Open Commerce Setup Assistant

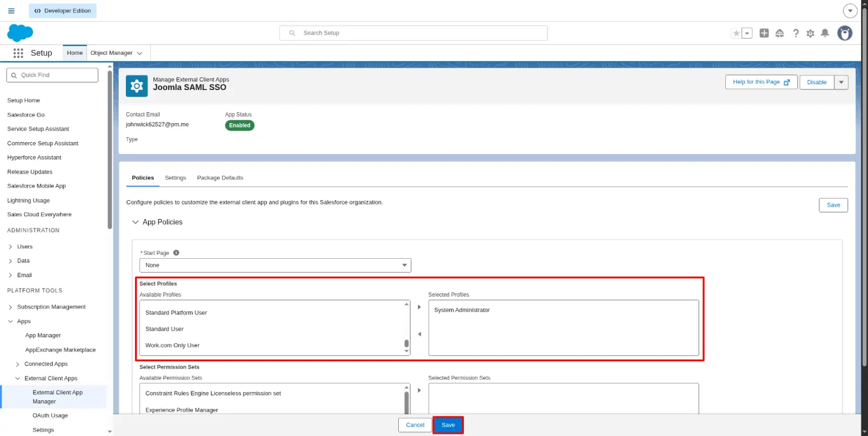click(x=43, y=144)
